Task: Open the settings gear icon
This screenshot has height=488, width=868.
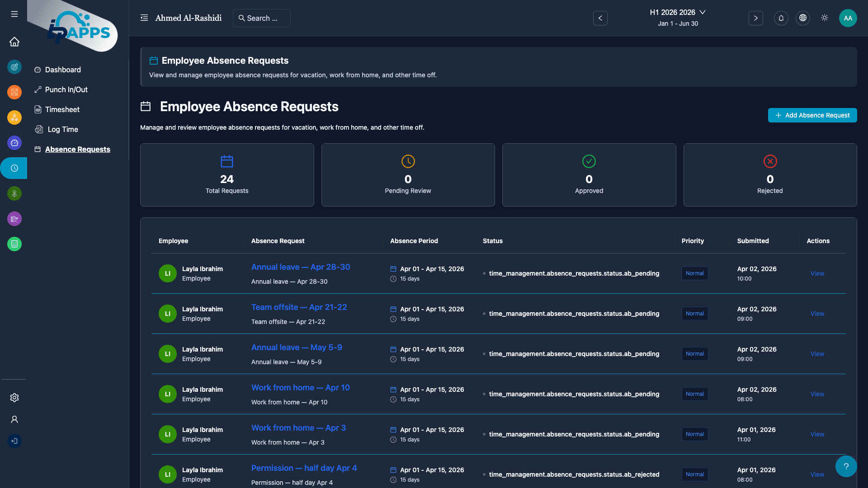Action: [x=14, y=398]
